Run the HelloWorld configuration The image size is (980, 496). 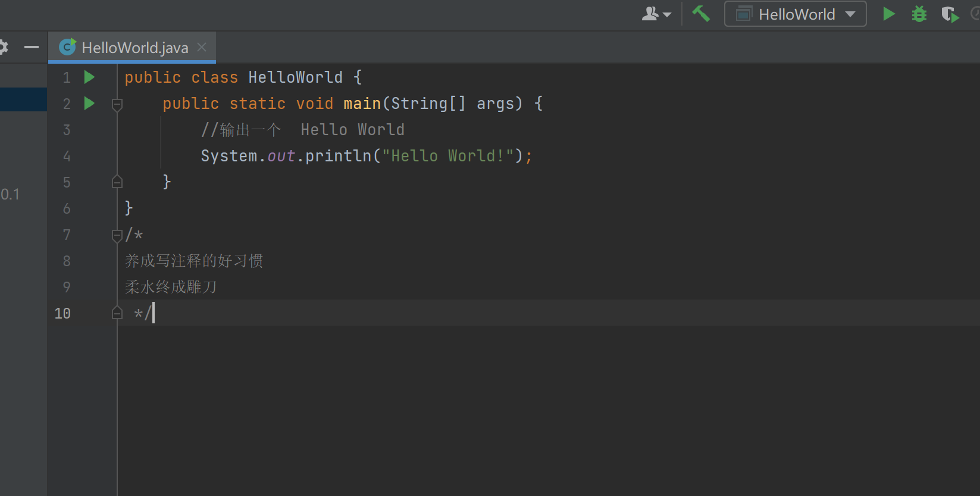(889, 14)
